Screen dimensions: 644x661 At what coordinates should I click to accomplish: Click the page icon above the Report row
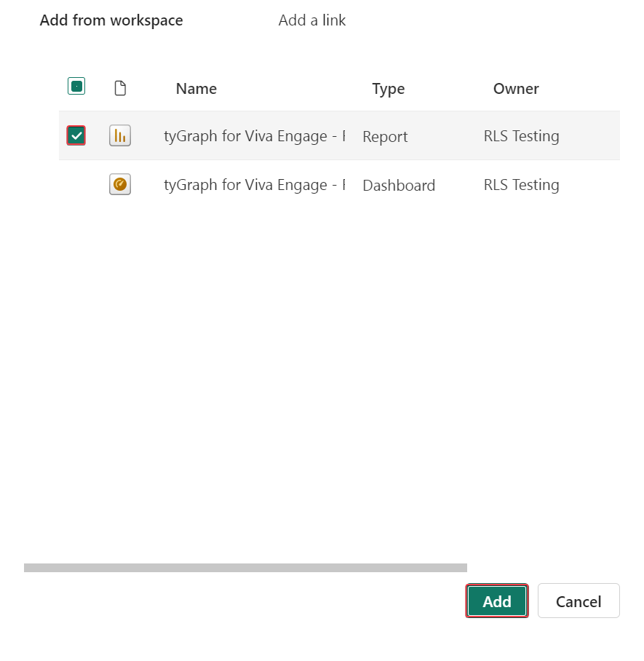click(x=119, y=86)
